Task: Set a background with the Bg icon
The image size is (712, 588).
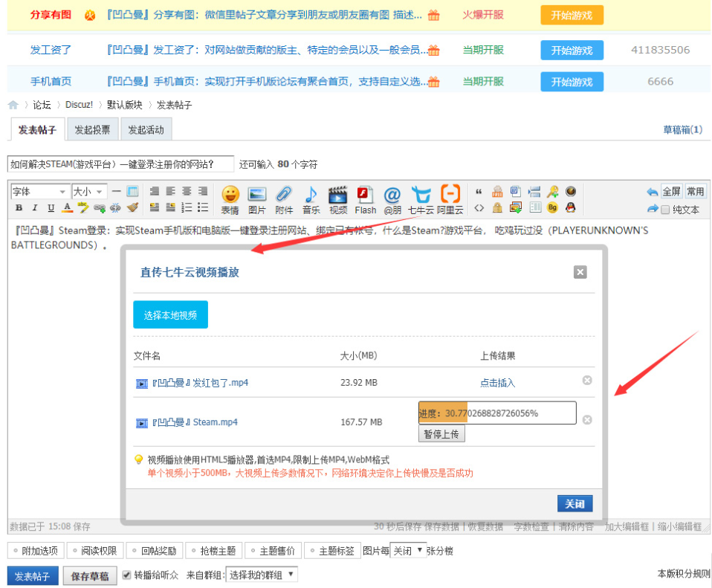Action: pyautogui.click(x=553, y=208)
